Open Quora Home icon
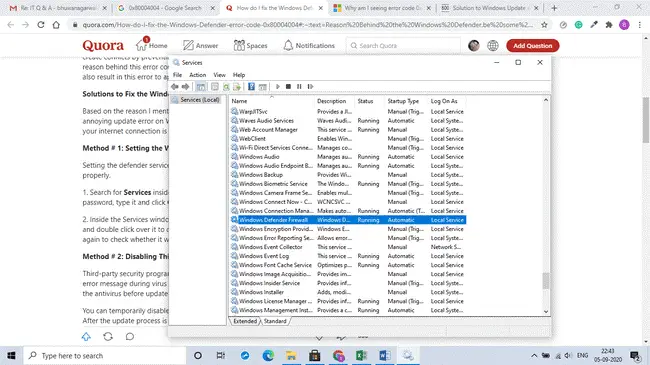 152,45
